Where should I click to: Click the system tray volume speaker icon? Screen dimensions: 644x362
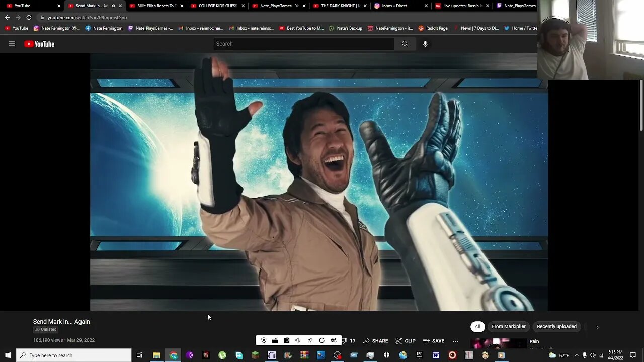[592, 355]
